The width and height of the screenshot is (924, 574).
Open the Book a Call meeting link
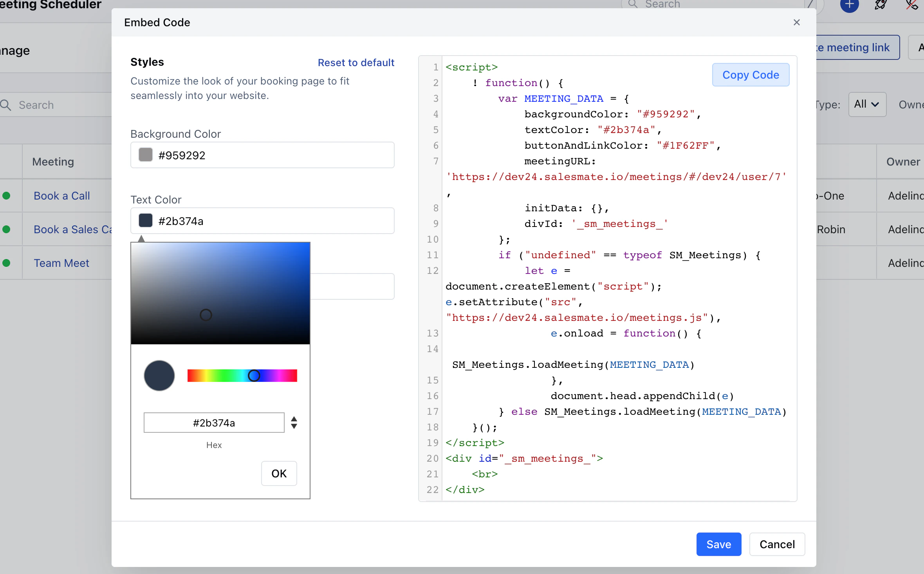(x=62, y=196)
